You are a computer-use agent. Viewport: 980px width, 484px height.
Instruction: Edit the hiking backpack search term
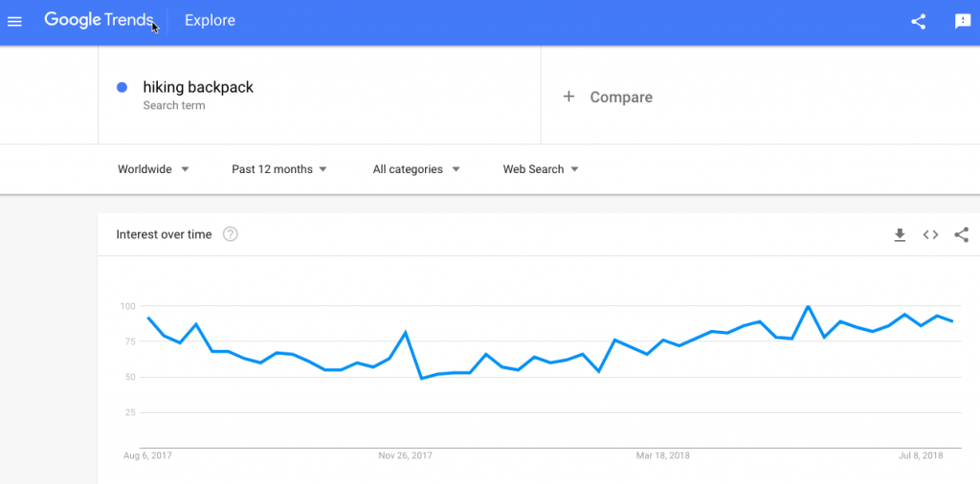coord(198,87)
